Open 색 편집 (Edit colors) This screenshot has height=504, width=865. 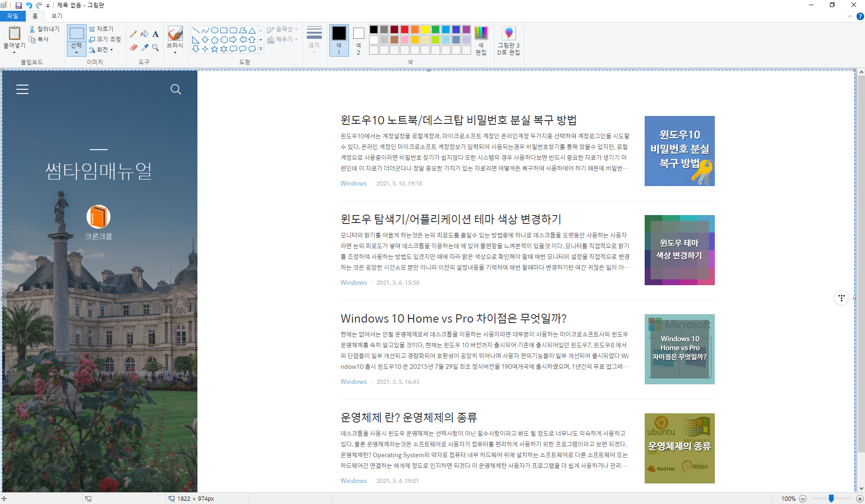(481, 41)
